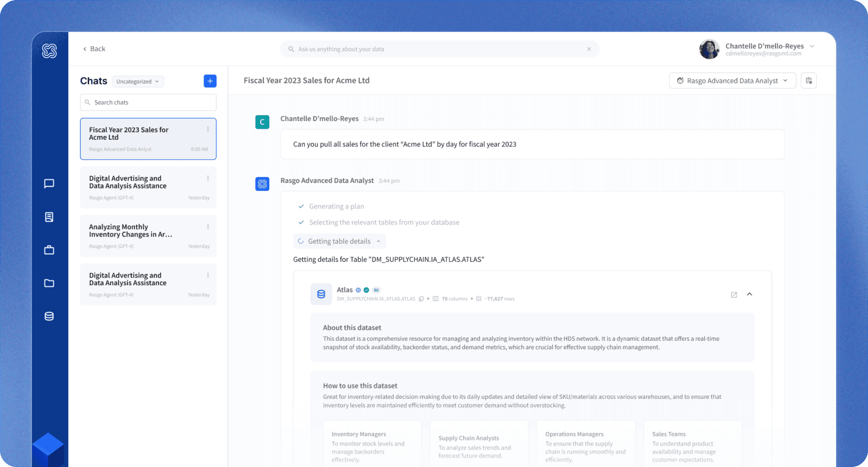
Task: Clear the top search bar with the X
Action: (x=589, y=49)
